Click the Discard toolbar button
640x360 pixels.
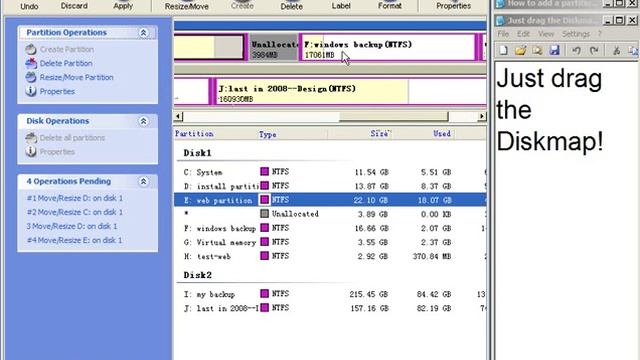click(x=74, y=6)
